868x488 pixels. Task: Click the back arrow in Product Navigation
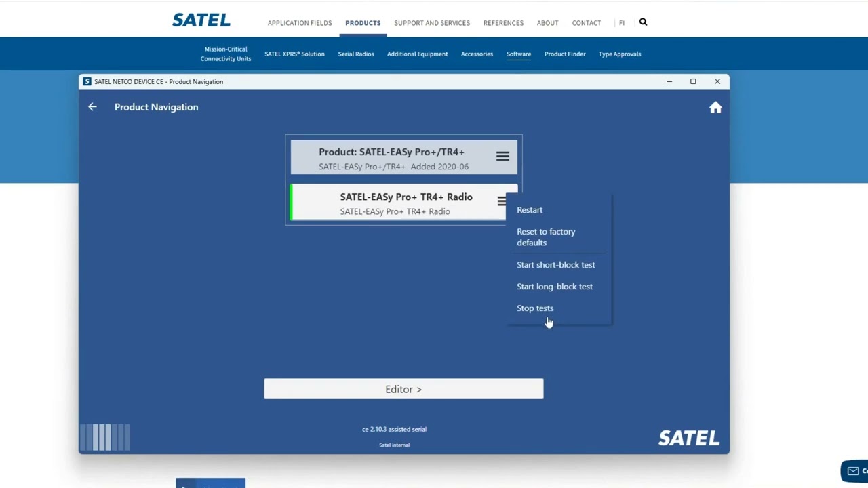coord(92,107)
